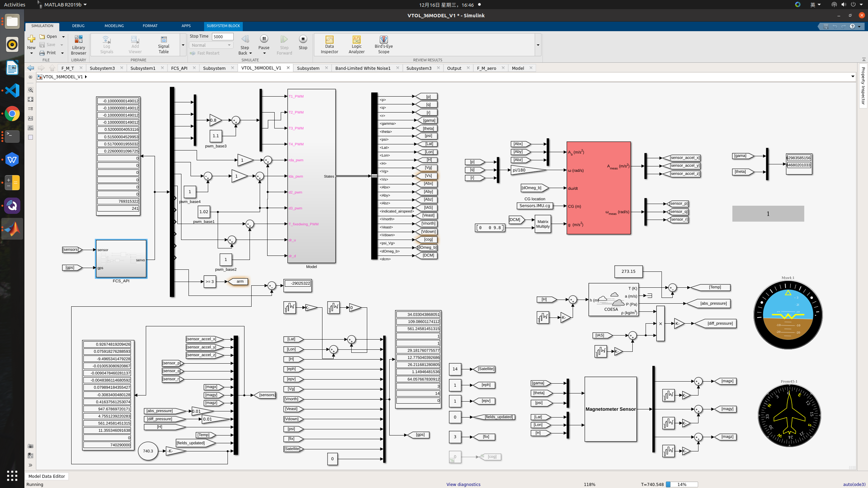Open the Property Inspector side panel
This screenshot has width=868, height=488.
[x=863, y=86]
